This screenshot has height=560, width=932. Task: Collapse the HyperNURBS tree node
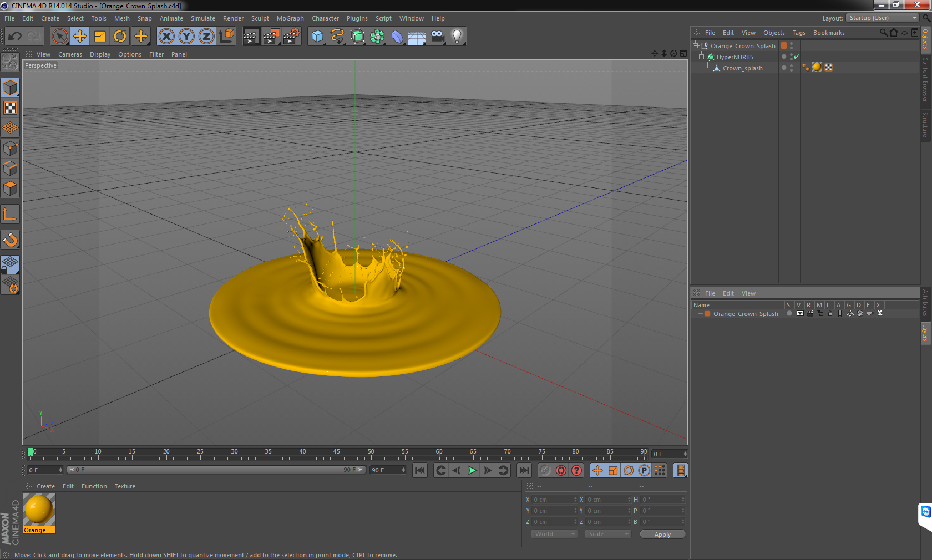point(701,57)
